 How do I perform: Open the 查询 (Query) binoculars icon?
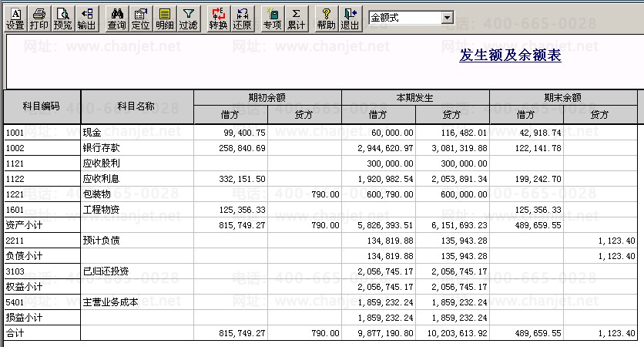[x=117, y=19]
